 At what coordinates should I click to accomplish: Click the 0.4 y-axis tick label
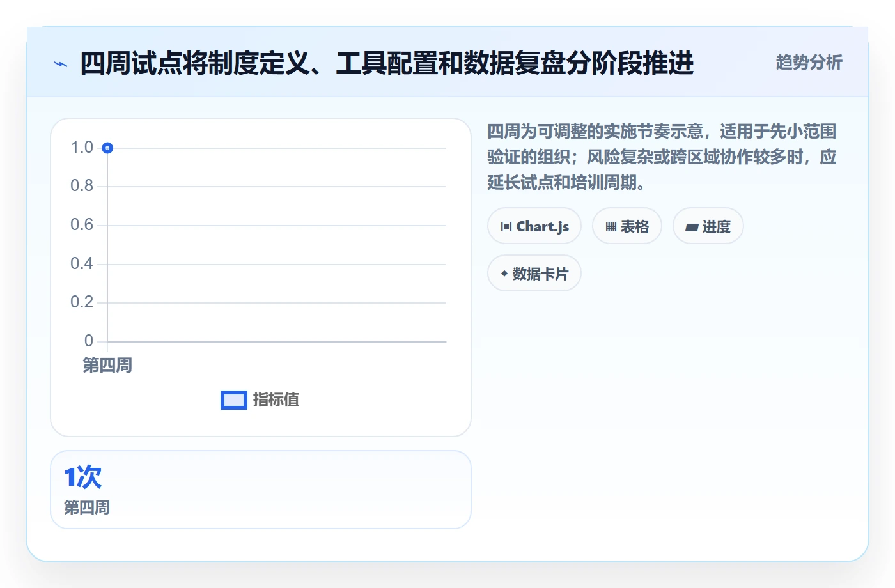pos(82,264)
